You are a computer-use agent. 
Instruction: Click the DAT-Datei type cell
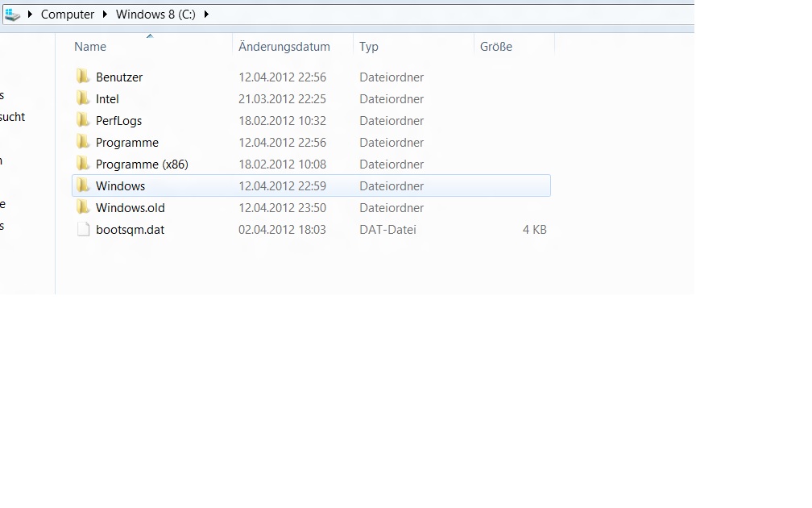388,230
